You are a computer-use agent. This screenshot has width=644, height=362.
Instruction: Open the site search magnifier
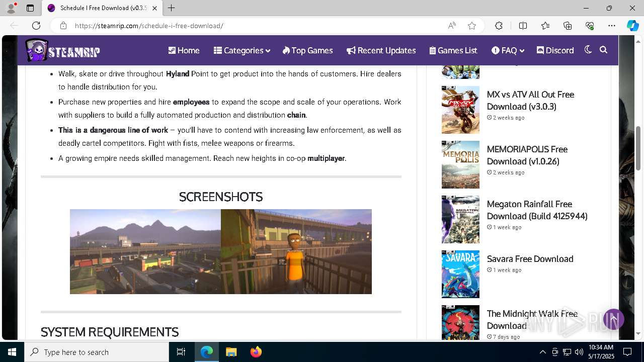pyautogui.click(x=604, y=50)
